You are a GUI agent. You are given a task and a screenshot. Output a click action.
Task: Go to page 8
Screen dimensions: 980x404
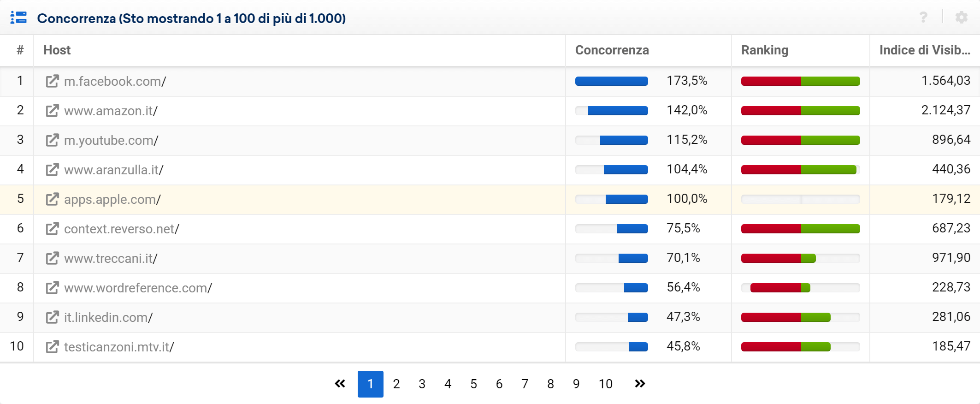(550, 384)
